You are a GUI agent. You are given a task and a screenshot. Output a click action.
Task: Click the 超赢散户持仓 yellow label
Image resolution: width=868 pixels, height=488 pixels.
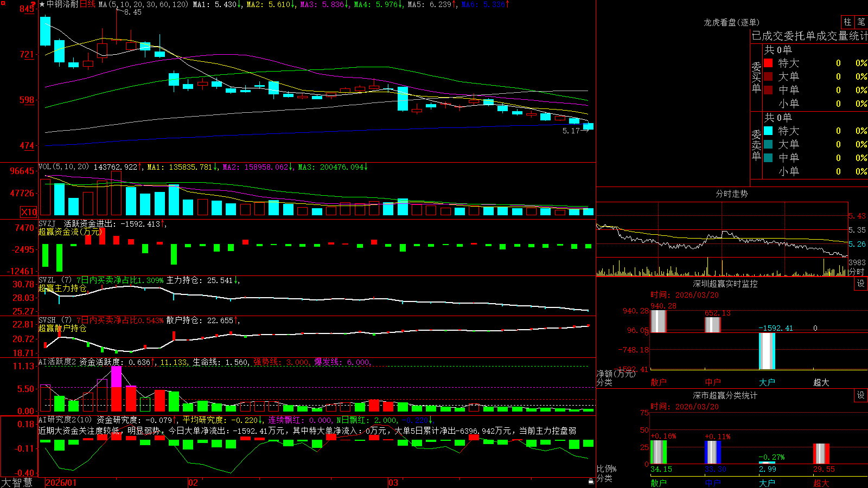(x=62, y=328)
